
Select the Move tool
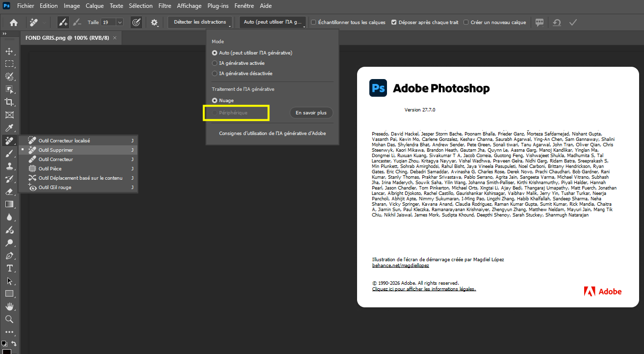9,51
